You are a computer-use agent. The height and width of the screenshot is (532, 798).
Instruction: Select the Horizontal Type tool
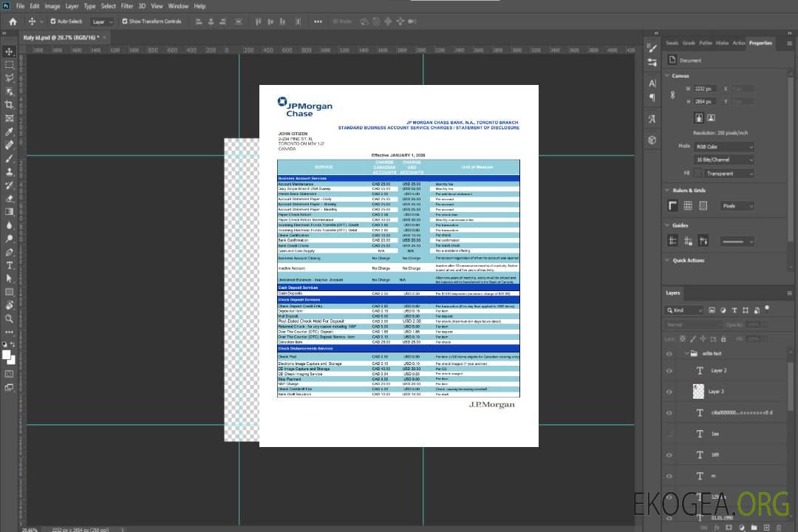click(10, 265)
